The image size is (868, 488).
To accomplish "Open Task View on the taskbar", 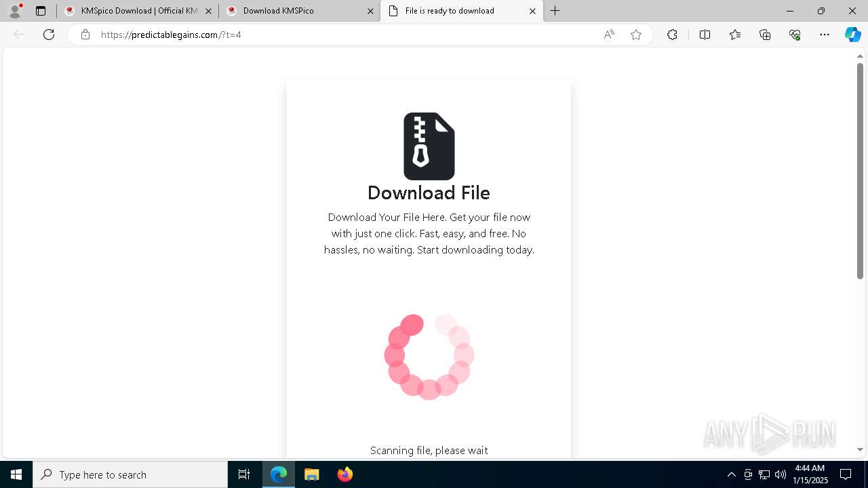I will [x=244, y=474].
